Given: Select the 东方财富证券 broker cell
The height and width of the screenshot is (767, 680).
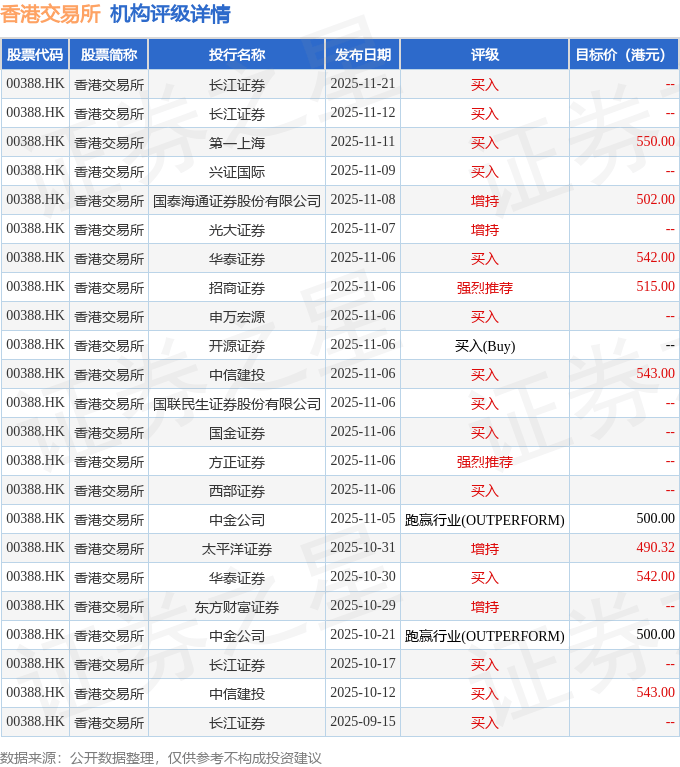Looking at the screenshot, I should 237,607.
